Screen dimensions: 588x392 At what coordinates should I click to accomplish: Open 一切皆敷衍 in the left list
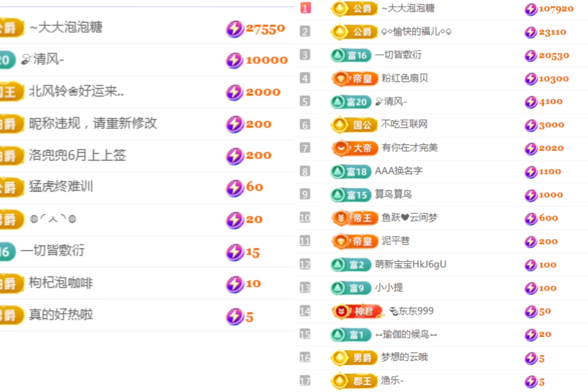coord(52,250)
